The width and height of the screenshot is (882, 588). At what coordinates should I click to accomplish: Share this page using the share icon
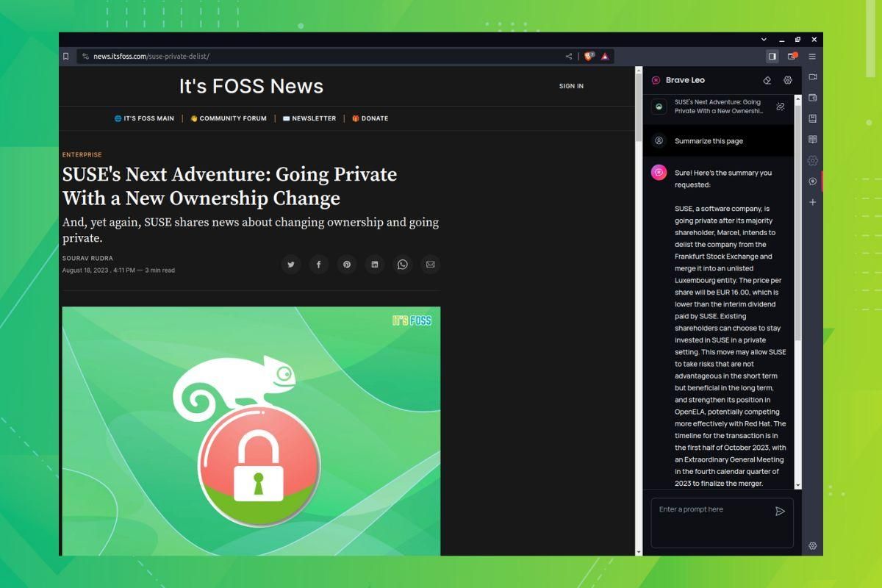[568, 56]
